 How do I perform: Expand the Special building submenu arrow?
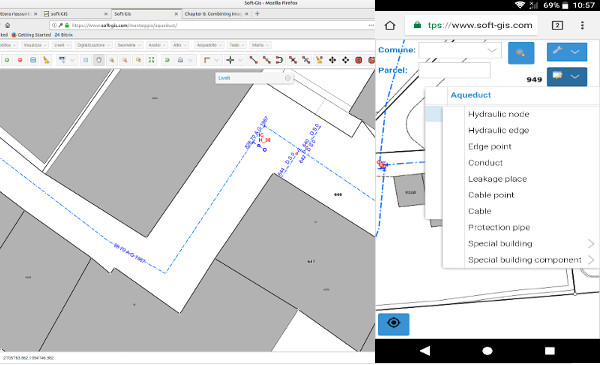tap(591, 243)
